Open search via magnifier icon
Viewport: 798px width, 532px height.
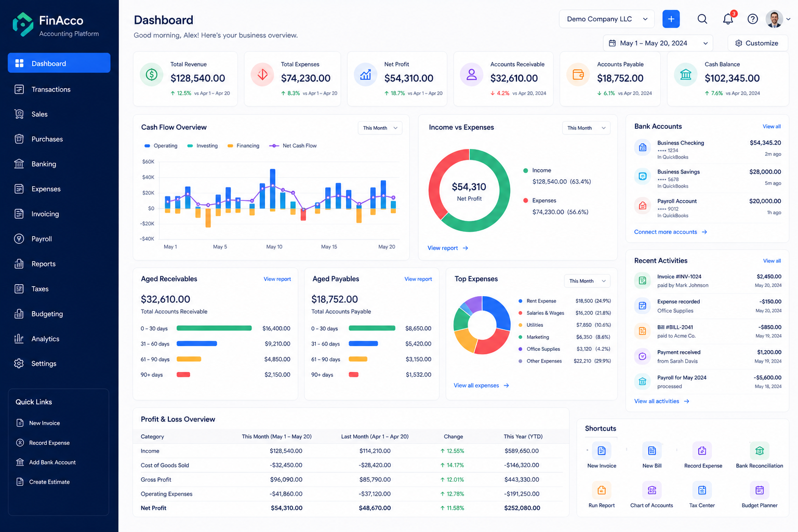[702, 19]
